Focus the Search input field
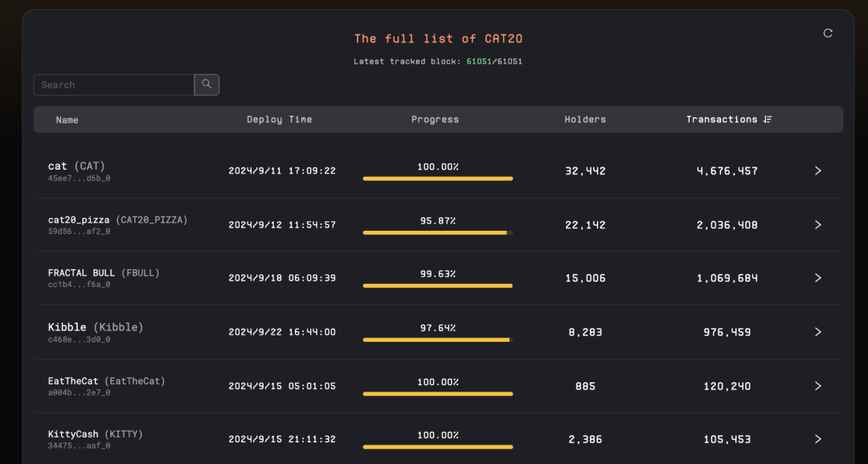The image size is (868, 464). (x=114, y=84)
